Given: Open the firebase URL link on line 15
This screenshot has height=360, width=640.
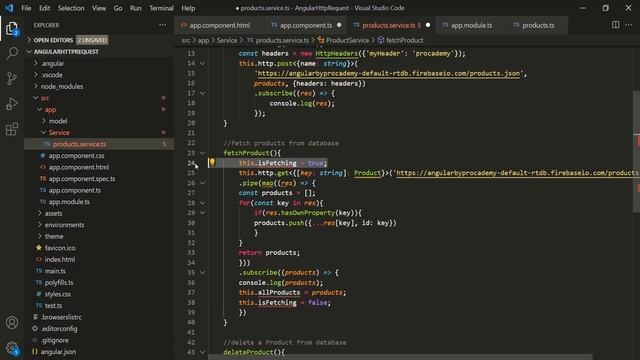Looking at the screenshot, I should click(x=389, y=73).
